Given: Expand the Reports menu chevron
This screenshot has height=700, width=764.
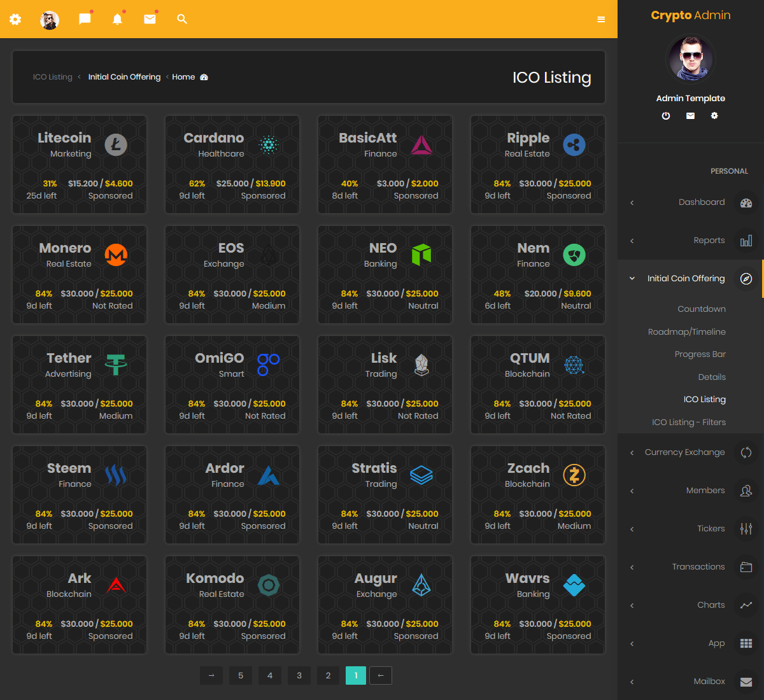Looking at the screenshot, I should pyautogui.click(x=632, y=241).
